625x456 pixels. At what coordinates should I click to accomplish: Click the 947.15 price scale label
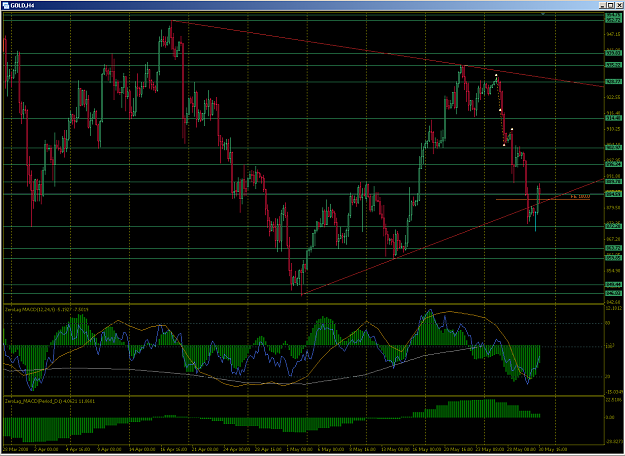coord(613,35)
